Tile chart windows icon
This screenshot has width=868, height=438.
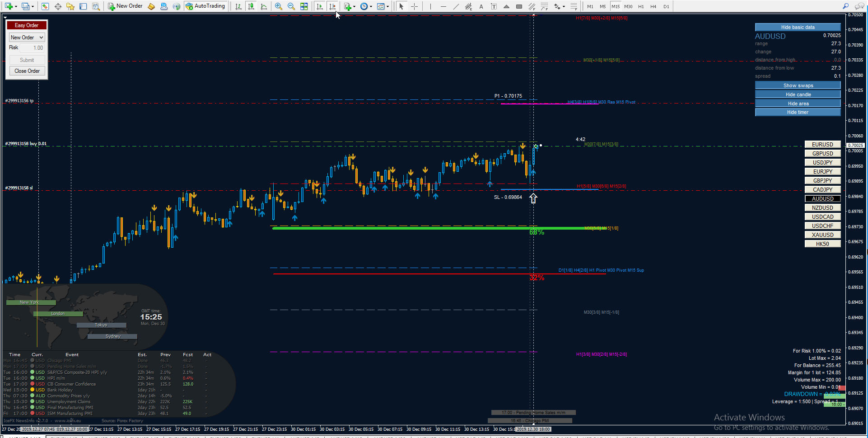tap(304, 6)
